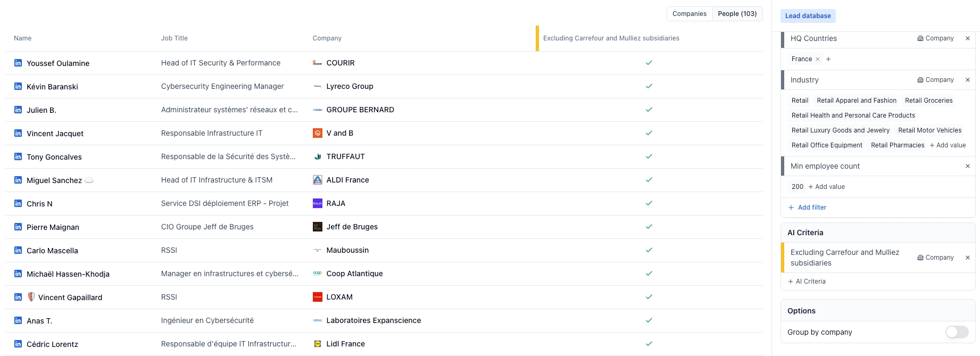Click the COURIR company logo
The height and width of the screenshot is (356, 980).
tap(318, 63)
